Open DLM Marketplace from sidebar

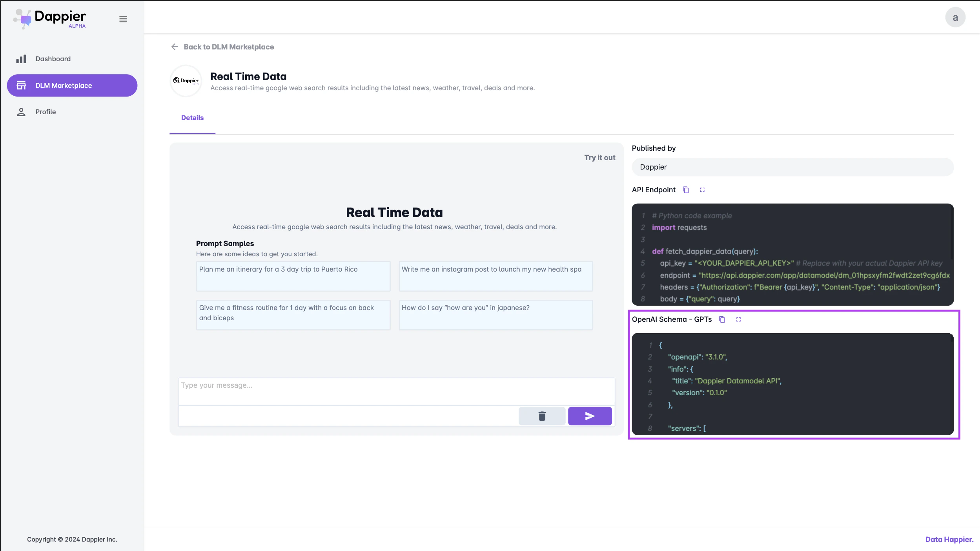[x=72, y=86]
